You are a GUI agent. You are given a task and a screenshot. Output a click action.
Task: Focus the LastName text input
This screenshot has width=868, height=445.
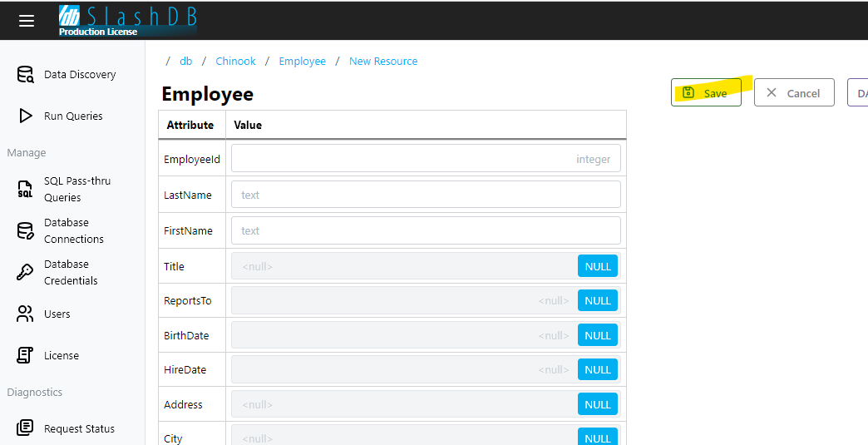425,195
